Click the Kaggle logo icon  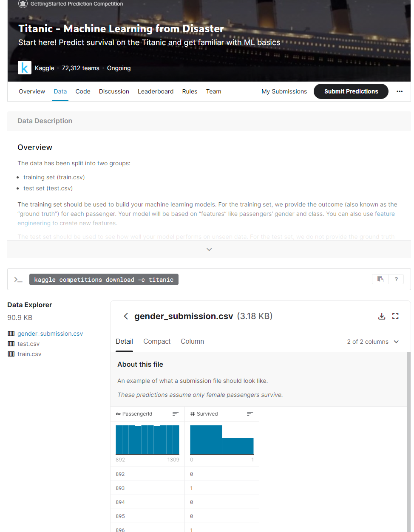tap(25, 68)
